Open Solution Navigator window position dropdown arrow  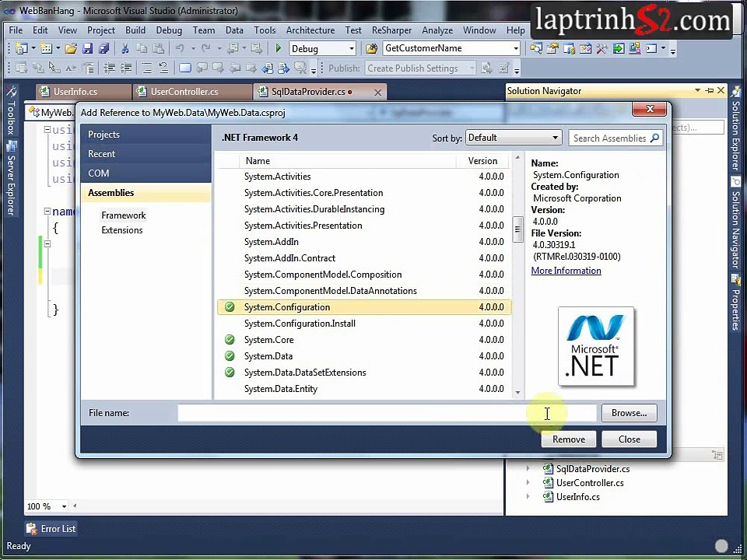click(697, 90)
